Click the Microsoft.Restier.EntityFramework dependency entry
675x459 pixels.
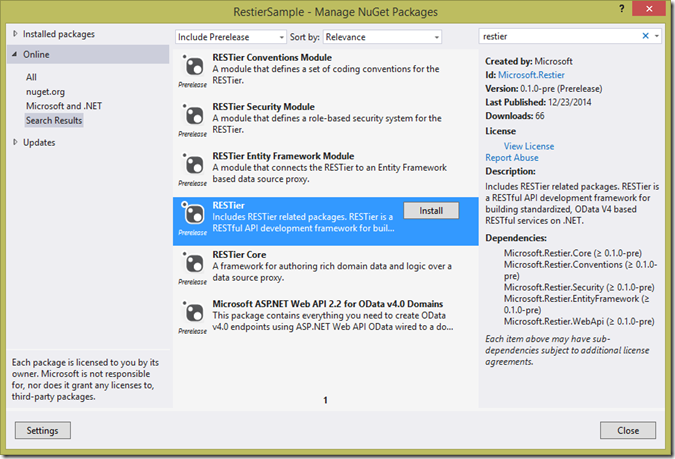[576, 304]
